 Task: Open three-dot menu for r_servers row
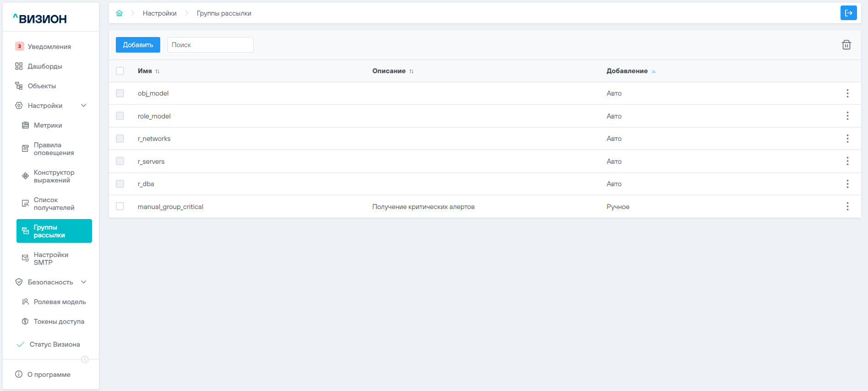click(847, 161)
